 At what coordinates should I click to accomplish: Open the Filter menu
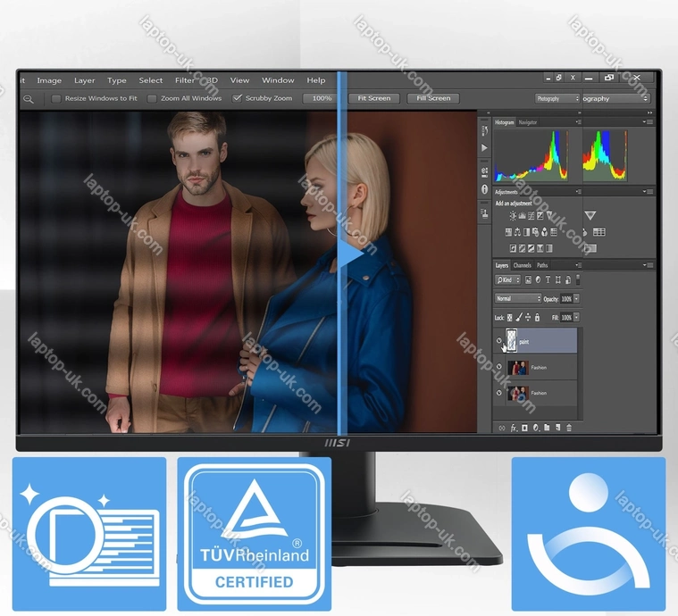coord(185,80)
